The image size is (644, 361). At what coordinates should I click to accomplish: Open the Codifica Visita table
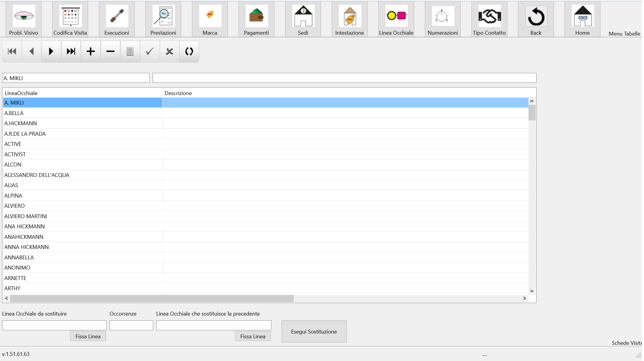[70, 19]
